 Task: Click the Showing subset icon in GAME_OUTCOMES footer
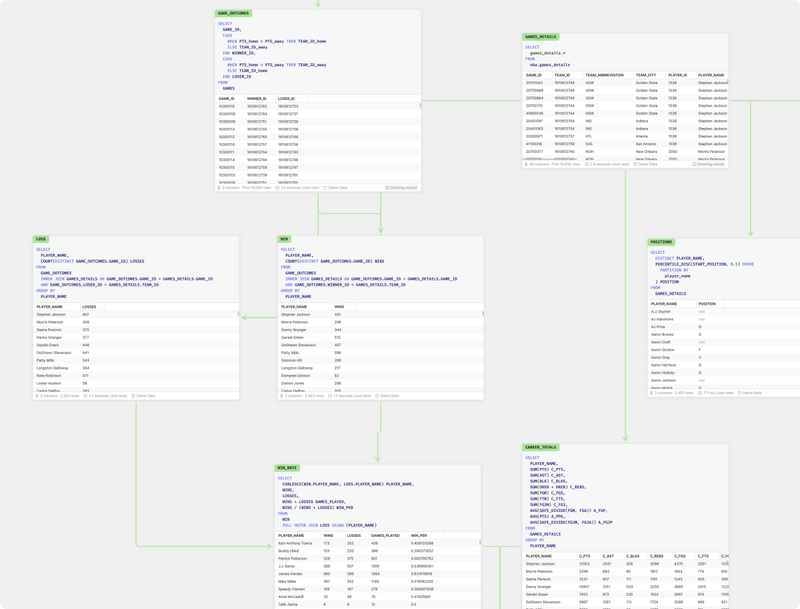(387, 188)
